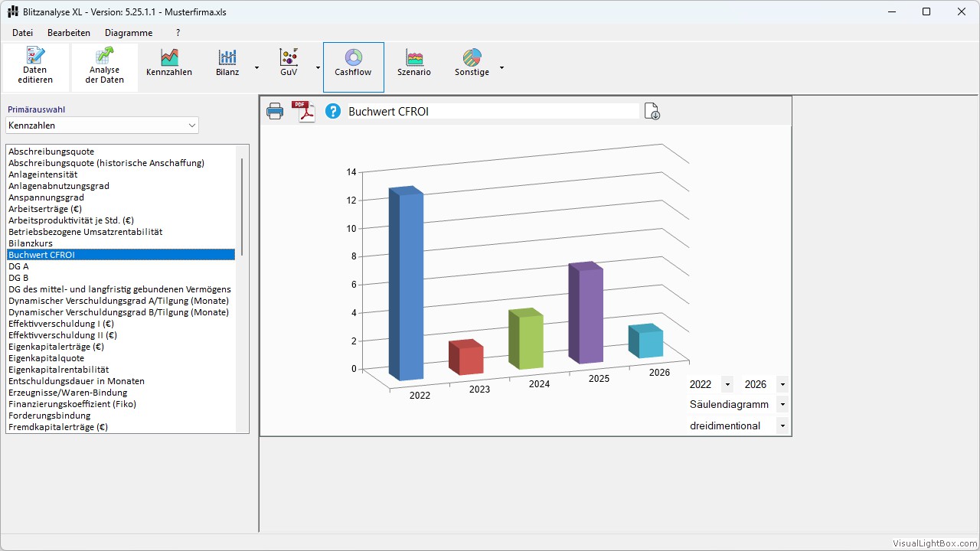Image resolution: width=980 pixels, height=551 pixels.
Task: Open Analyse der Daten tool
Action: click(x=105, y=67)
